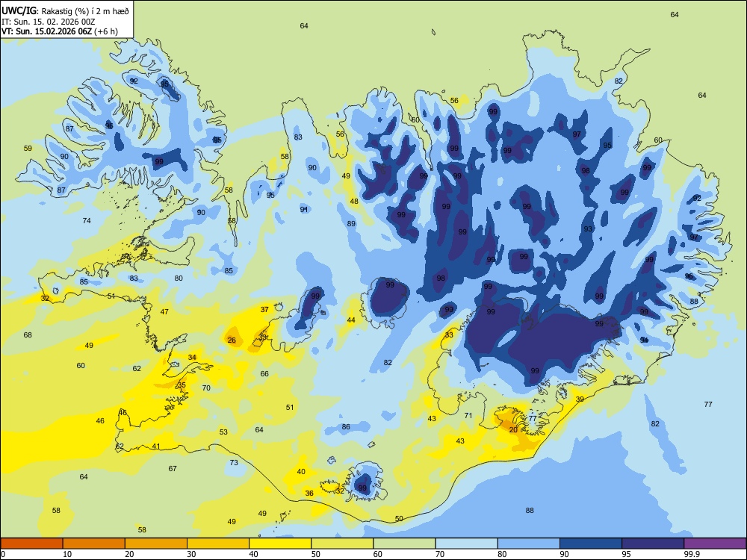This screenshot has width=747, height=560.
Task: Click the 33 humidity value on the map
Action: pyautogui.click(x=449, y=335)
